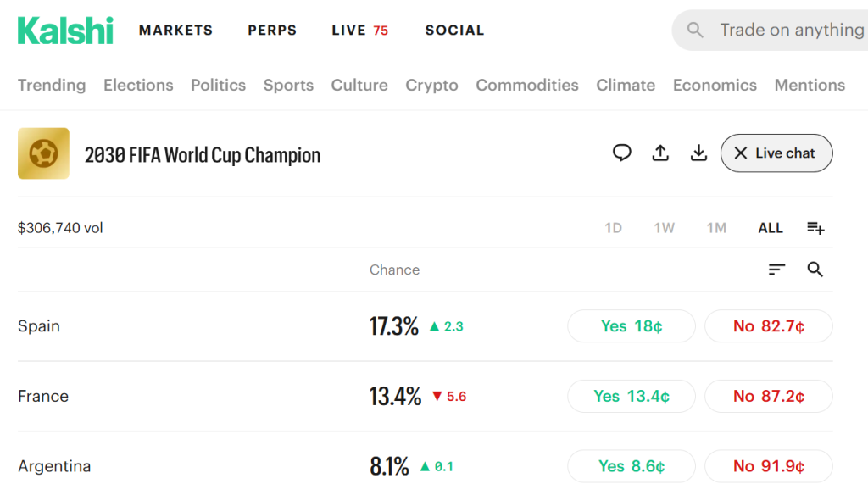The image size is (868, 495).
Task: Select the ALL time range
Action: click(x=770, y=228)
